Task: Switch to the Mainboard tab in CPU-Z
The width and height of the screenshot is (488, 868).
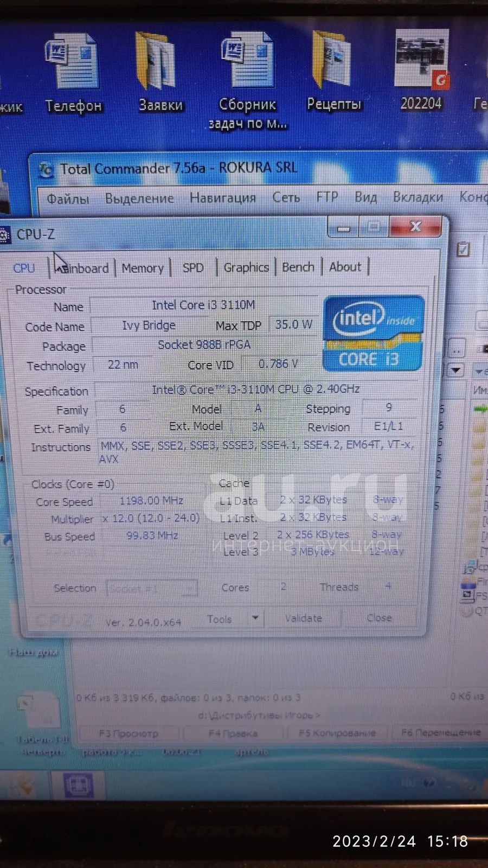Action: (x=82, y=269)
